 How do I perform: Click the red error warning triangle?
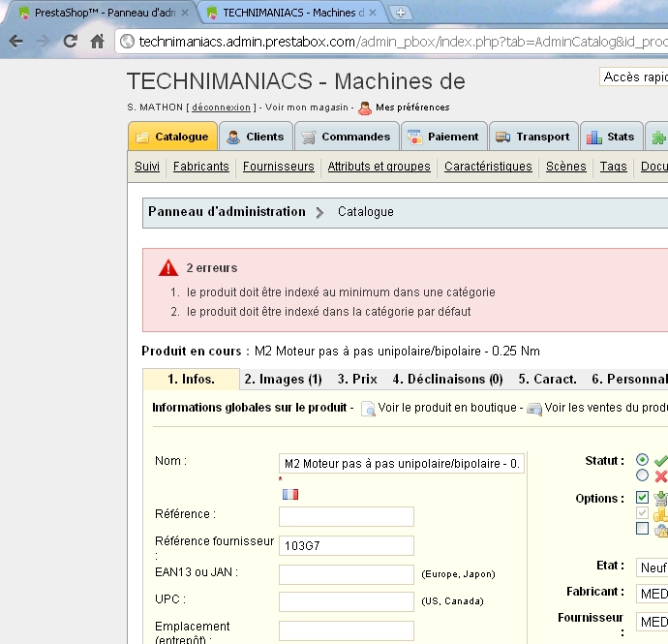(168, 268)
